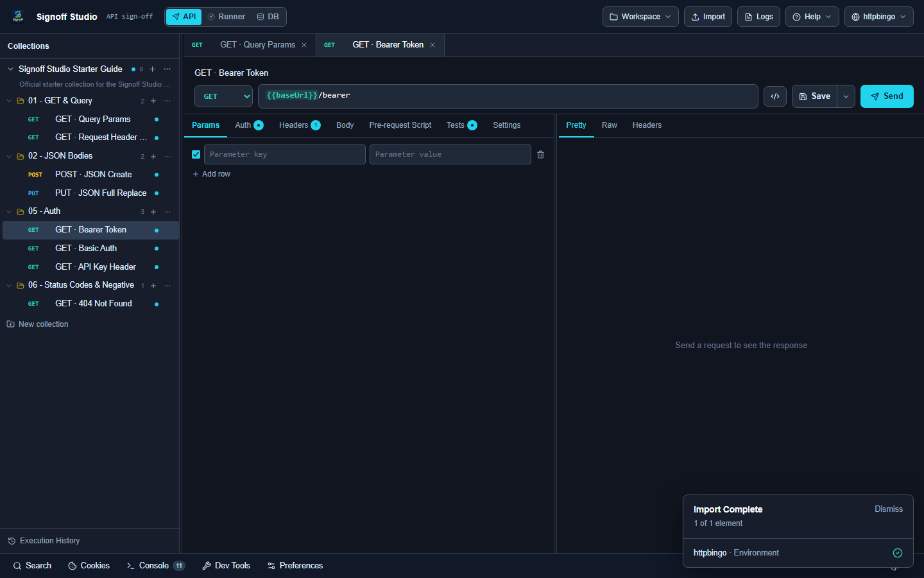Open the Console panel
Screen dimensions: 924x578
(x=155, y=566)
